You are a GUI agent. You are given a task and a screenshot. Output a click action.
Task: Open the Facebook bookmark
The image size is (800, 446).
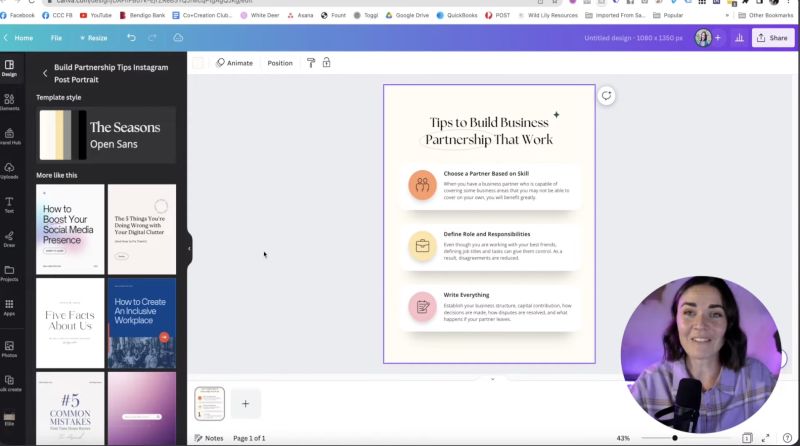click(x=18, y=15)
